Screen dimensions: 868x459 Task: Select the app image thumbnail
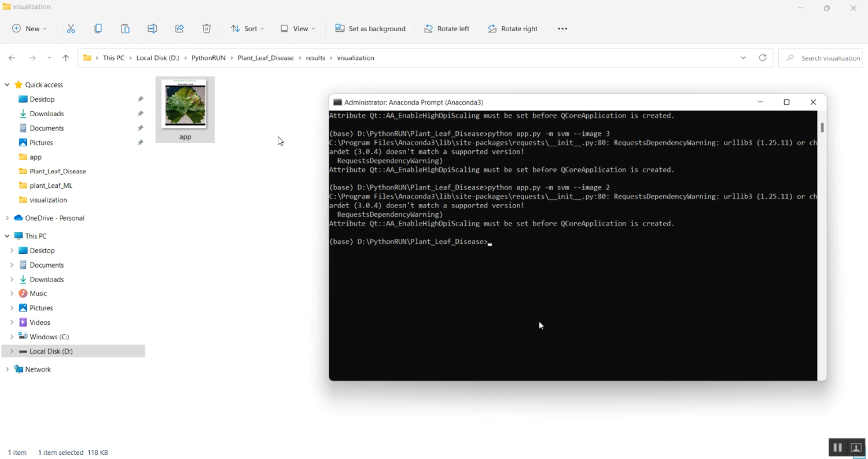(185, 108)
